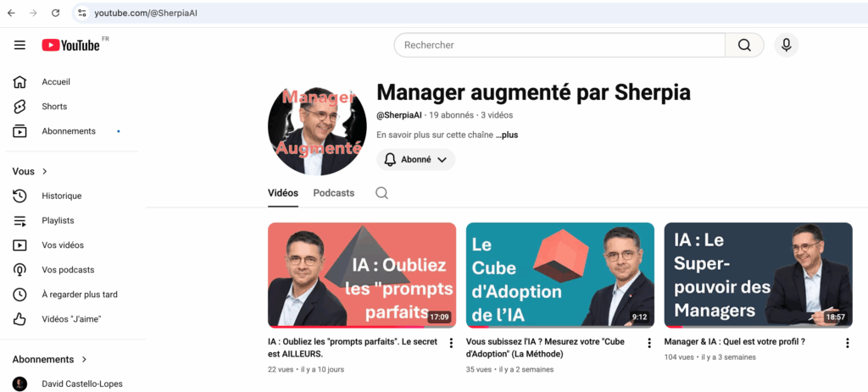Activate voice search microphone

(786, 45)
